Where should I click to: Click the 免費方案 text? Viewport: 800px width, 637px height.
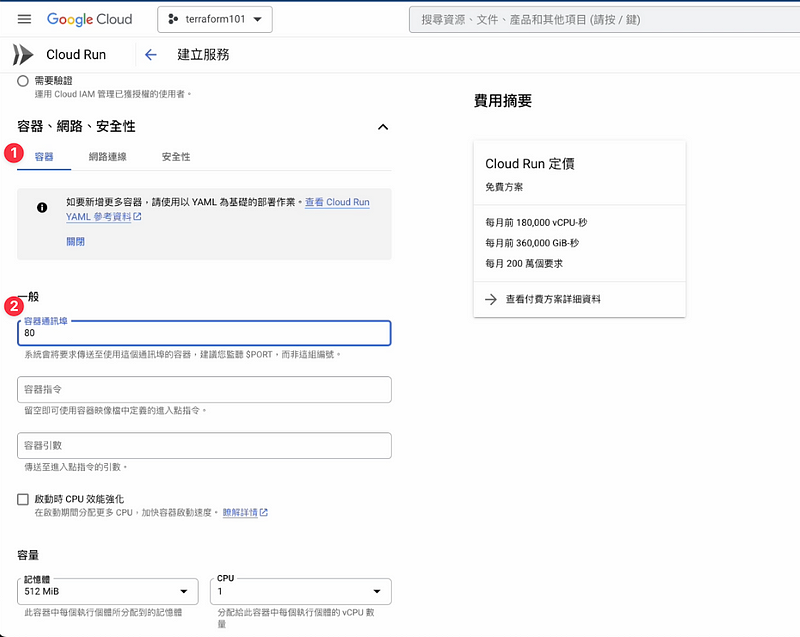tap(504, 187)
